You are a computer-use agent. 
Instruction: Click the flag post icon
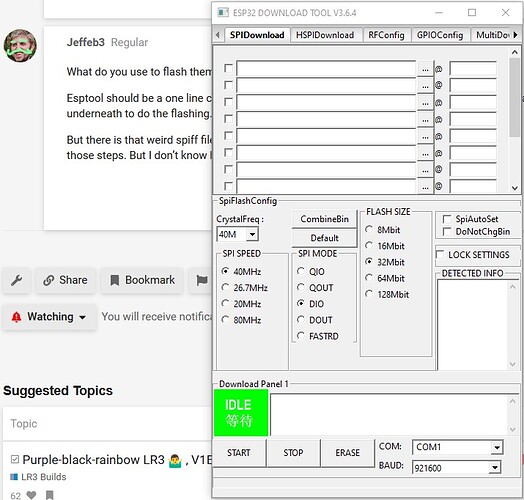[x=202, y=280]
